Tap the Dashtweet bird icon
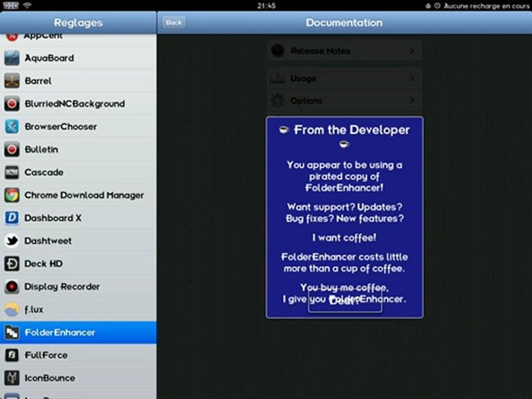 click(x=12, y=241)
